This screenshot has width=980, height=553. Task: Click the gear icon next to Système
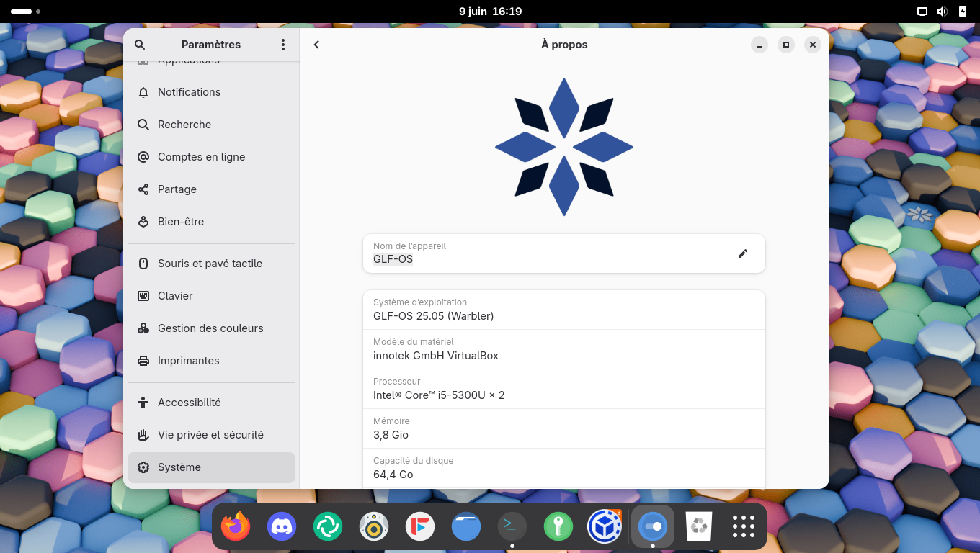coord(143,467)
